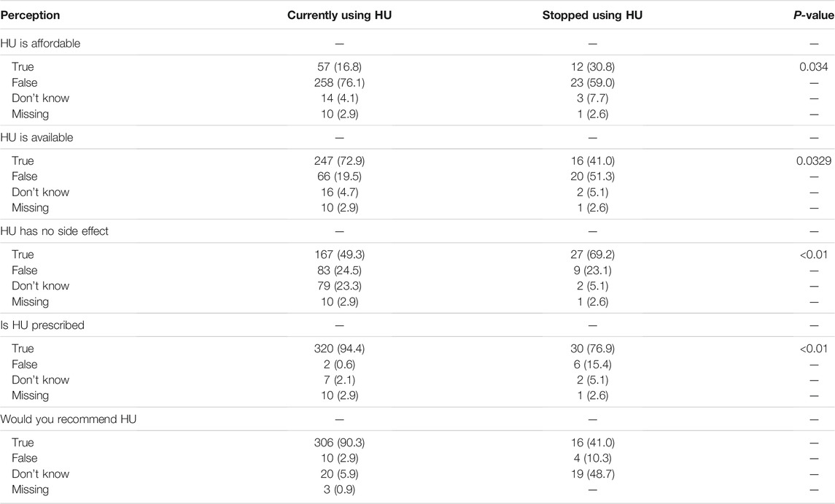
Task: Select the 247 (72.9) cell
Action: [x=339, y=161]
